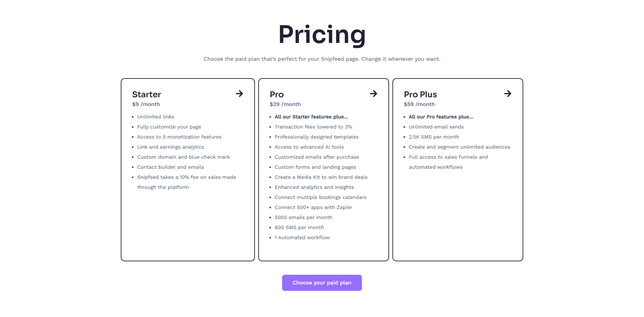Click the $59 /month price text
The width and height of the screenshot is (644, 317).
click(419, 104)
